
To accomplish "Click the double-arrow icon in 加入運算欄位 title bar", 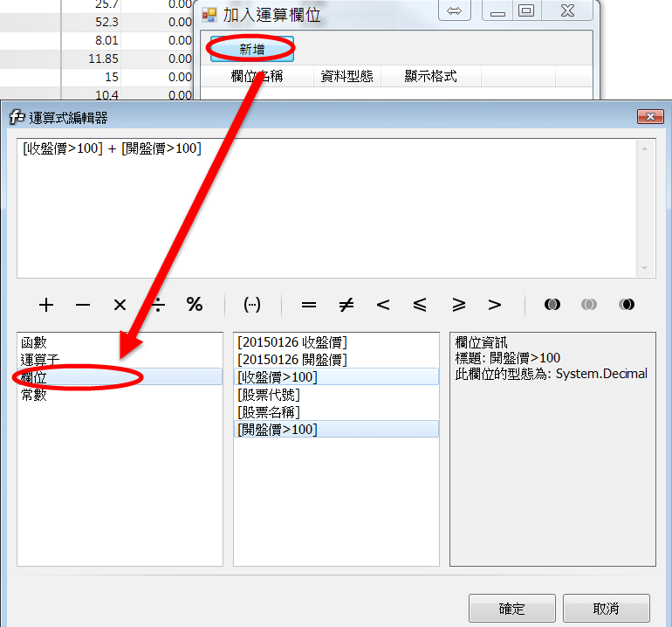I will (455, 10).
